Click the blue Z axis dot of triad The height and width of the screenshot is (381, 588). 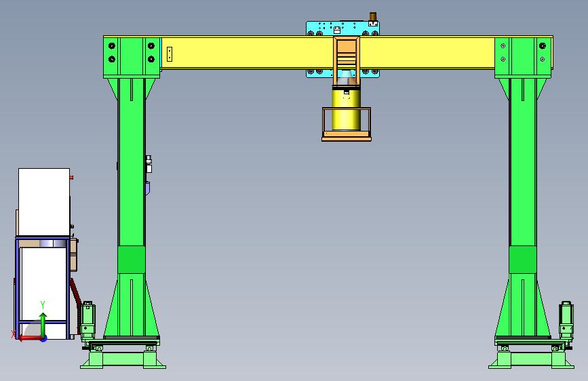point(44,338)
